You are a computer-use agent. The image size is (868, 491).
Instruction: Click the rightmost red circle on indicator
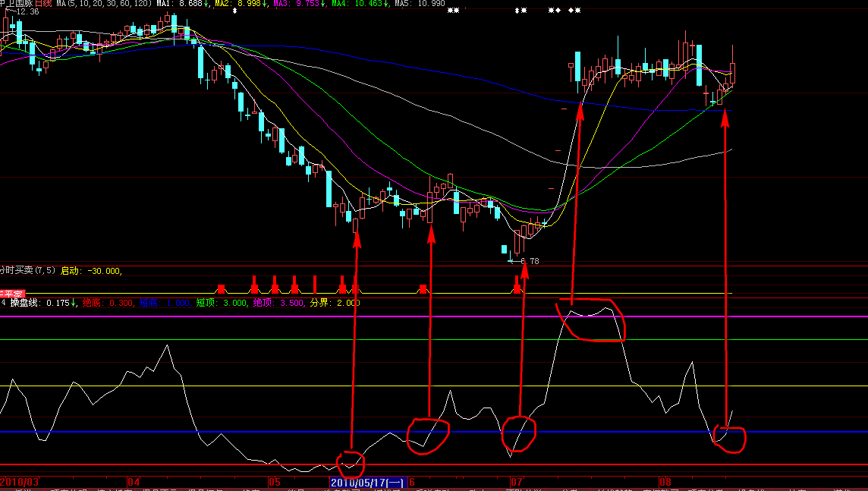pyautogui.click(x=731, y=439)
